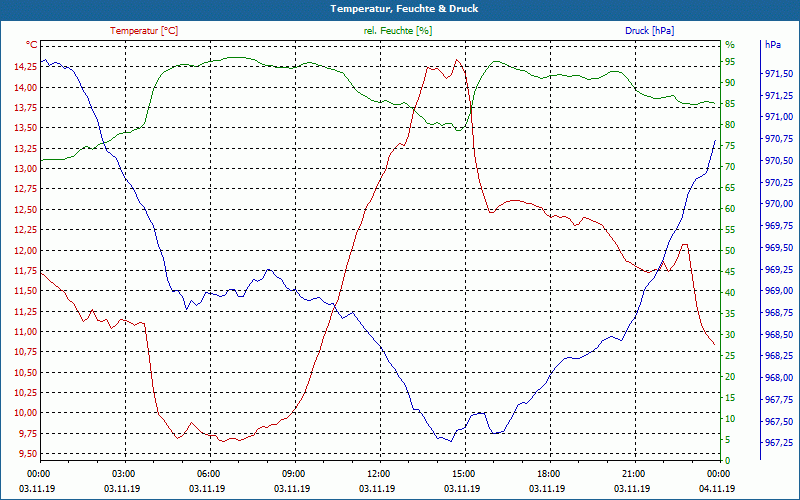
Task: Click the "9,50" tick on the temperature axis
Action: [x=28, y=454]
